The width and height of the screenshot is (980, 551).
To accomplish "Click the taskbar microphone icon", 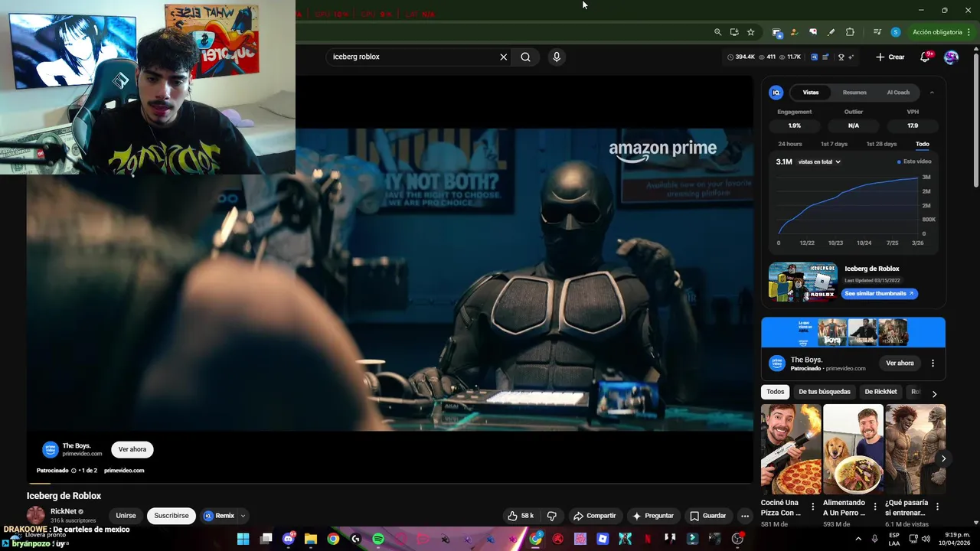I will coord(875,539).
